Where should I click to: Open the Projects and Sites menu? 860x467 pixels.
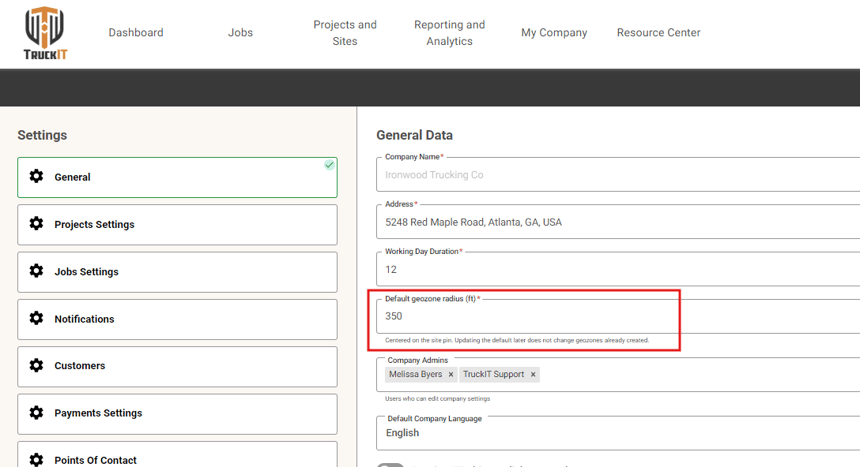tap(345, 33)
